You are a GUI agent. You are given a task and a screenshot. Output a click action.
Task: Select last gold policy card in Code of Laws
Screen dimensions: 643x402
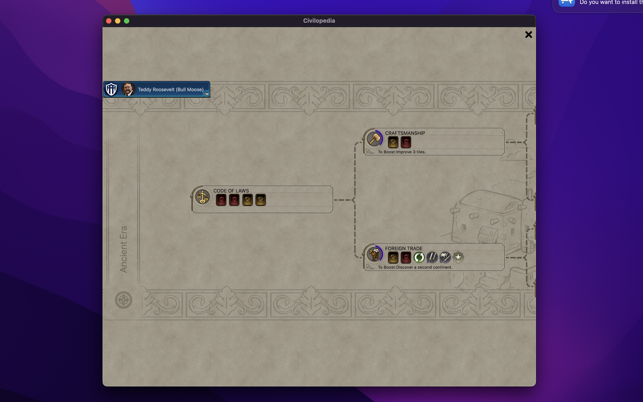(x=260, y=200)
